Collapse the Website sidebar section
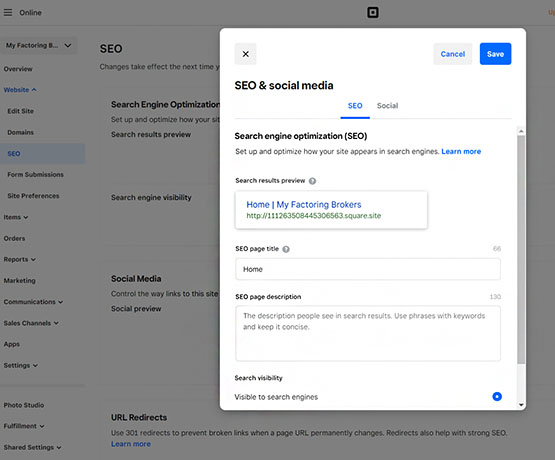Image resolution: width=555 pixels, height=460 pixels. point(20,90)
